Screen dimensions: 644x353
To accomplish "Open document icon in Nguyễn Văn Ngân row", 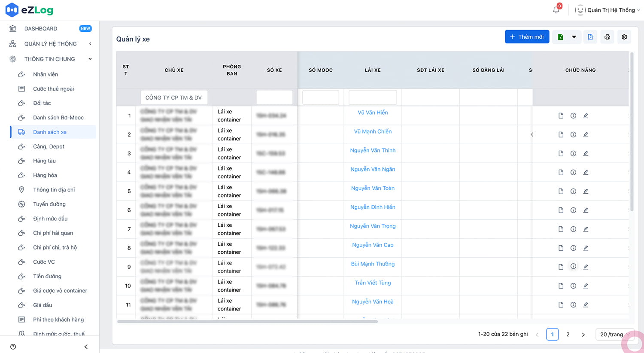I will [561, 172].
